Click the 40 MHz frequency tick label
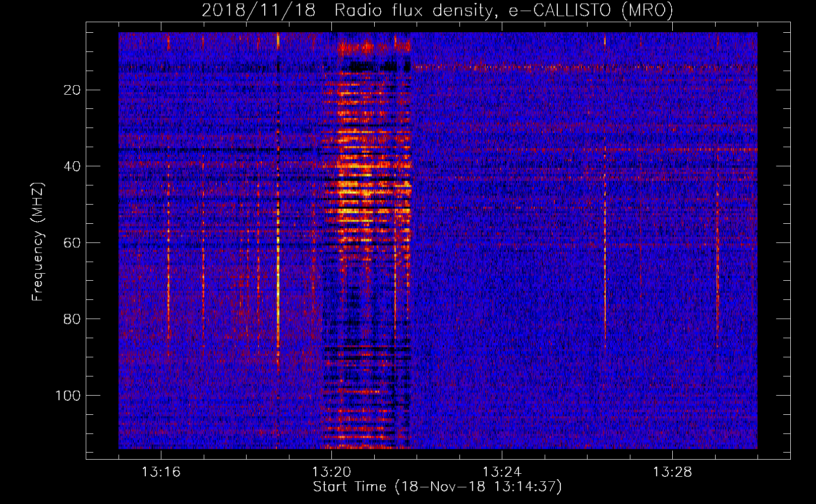The height and width of the screenshot is (504, 816). coord(73,166)
